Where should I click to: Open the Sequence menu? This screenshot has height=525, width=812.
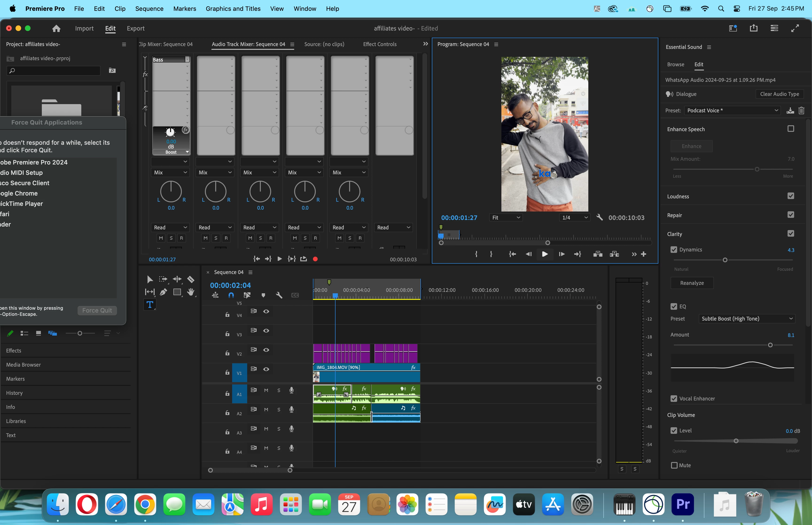coord(149,8)
